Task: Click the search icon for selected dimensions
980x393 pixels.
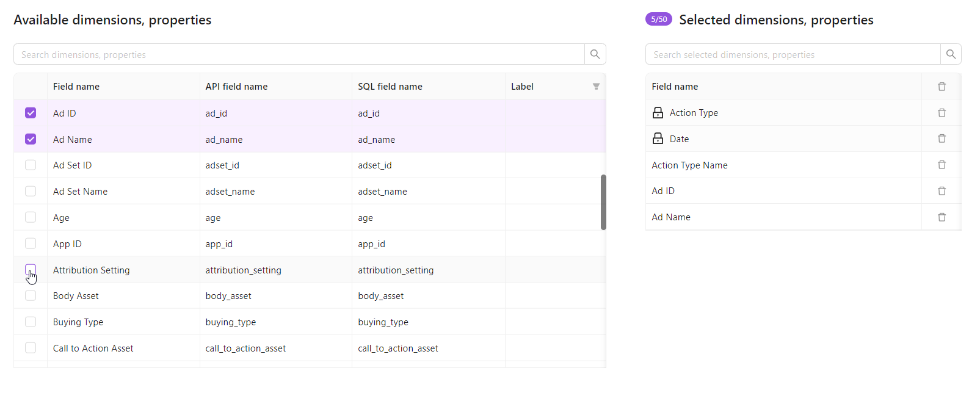Action: click(x=951, y=54)
